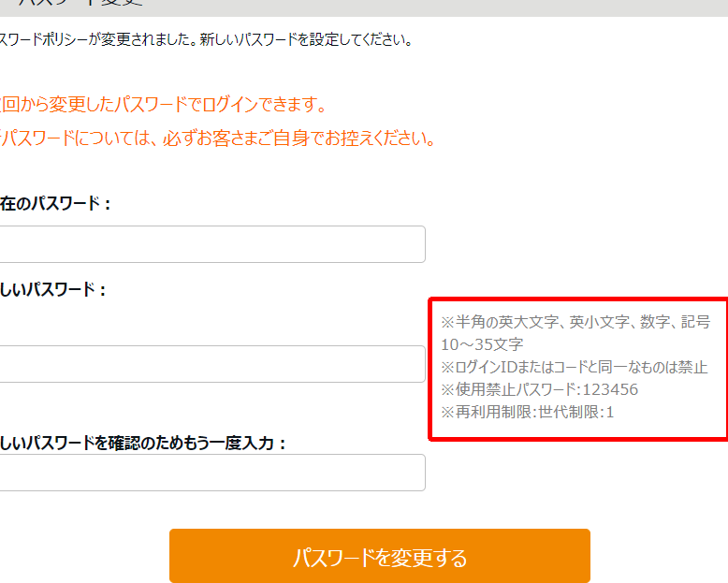
Task: Click the 使用禁止パスワード:123456 hint line
Action: (x=538, y=389)
